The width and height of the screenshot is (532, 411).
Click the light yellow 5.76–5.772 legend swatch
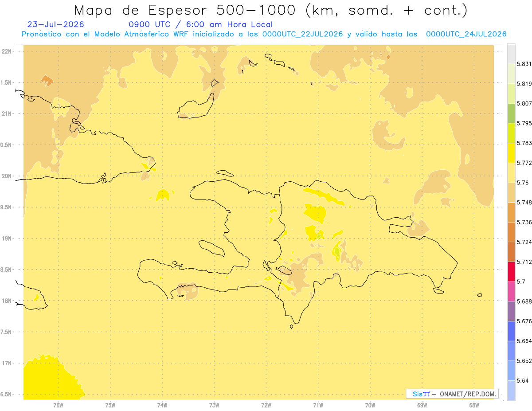(511, 172)
